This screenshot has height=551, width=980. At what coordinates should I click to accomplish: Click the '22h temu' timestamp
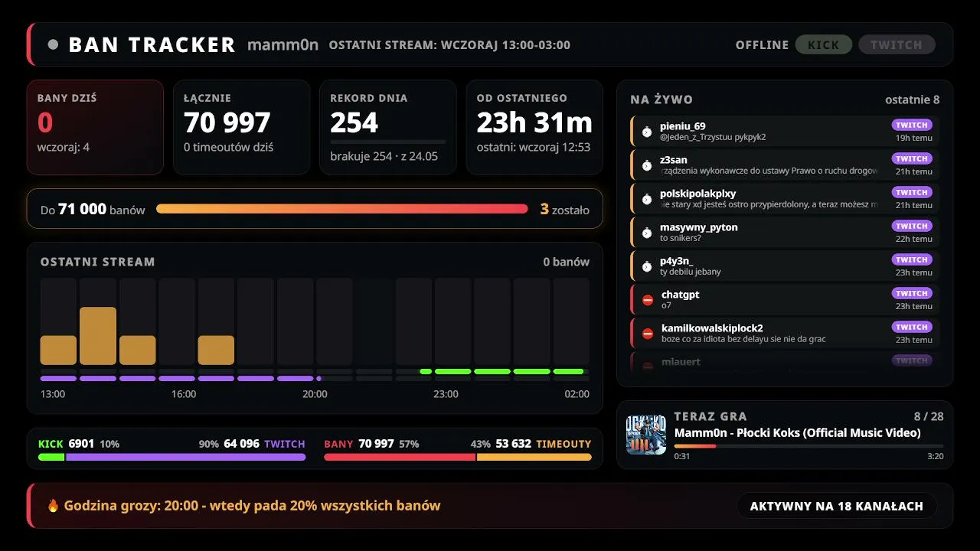coord(914,239)
